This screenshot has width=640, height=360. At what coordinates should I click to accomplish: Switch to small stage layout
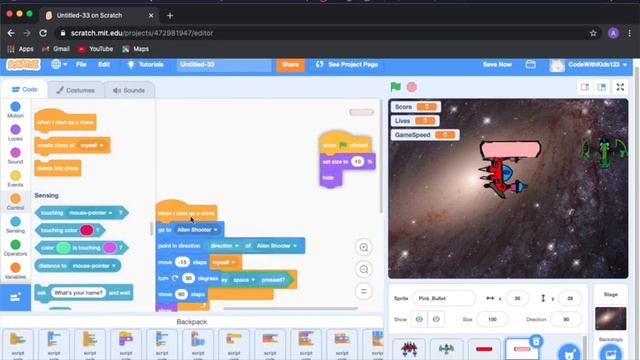pyautogui.click(x=585, y=87)
